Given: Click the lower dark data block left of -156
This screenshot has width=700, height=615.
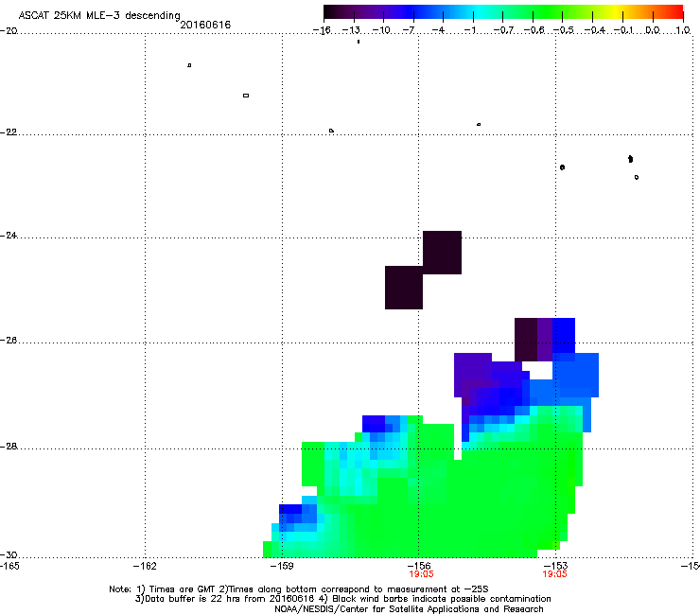Looking at the screenshot, I should (x=404, y=288).
